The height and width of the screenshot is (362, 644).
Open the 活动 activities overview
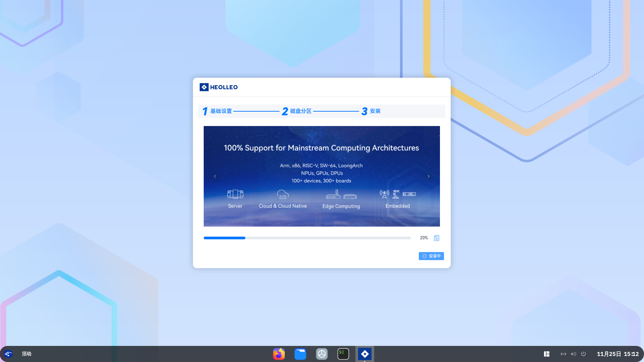click(27, 354)
